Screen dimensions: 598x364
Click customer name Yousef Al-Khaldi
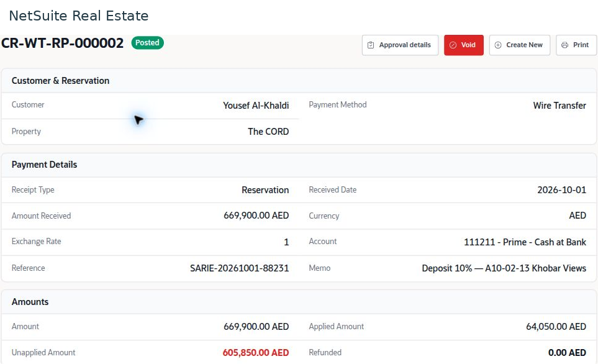pyautogui.click(x=256, y=106)
